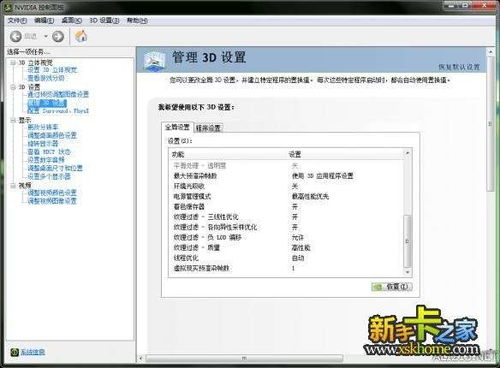Open the 3D 设置(3) menu
Viewport: 500px width, 368px height.
pos(104,21)
